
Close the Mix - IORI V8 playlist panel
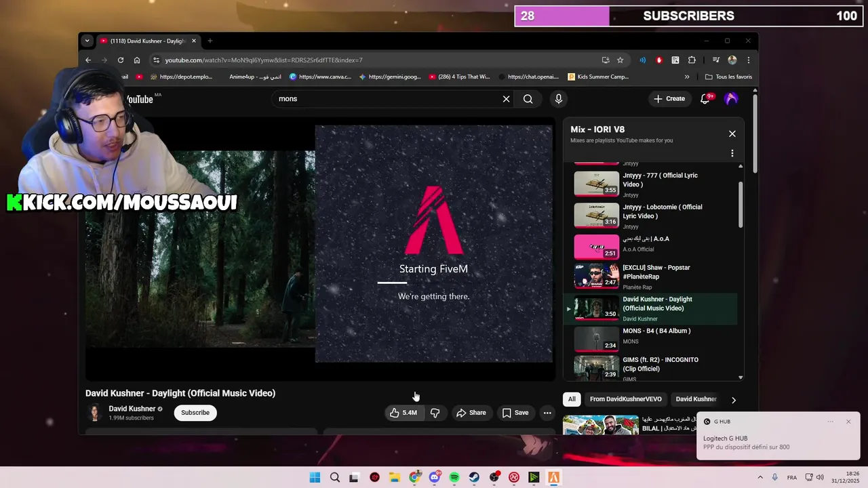732,134
